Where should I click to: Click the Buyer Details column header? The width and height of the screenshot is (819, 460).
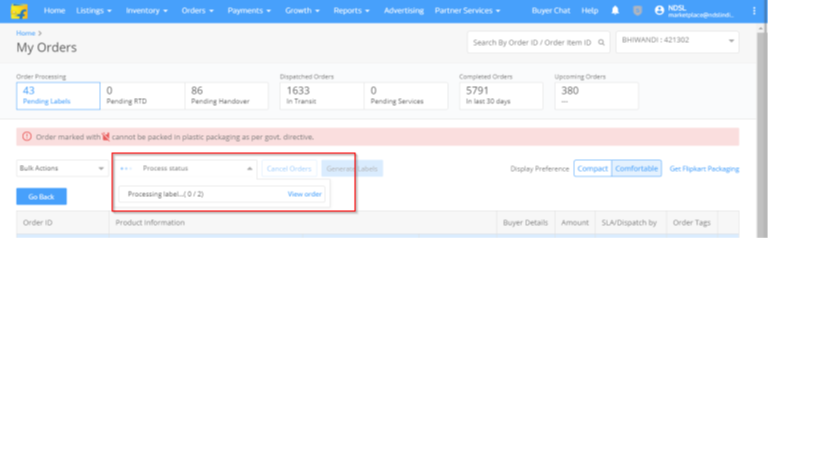click(x=525, y=222)
